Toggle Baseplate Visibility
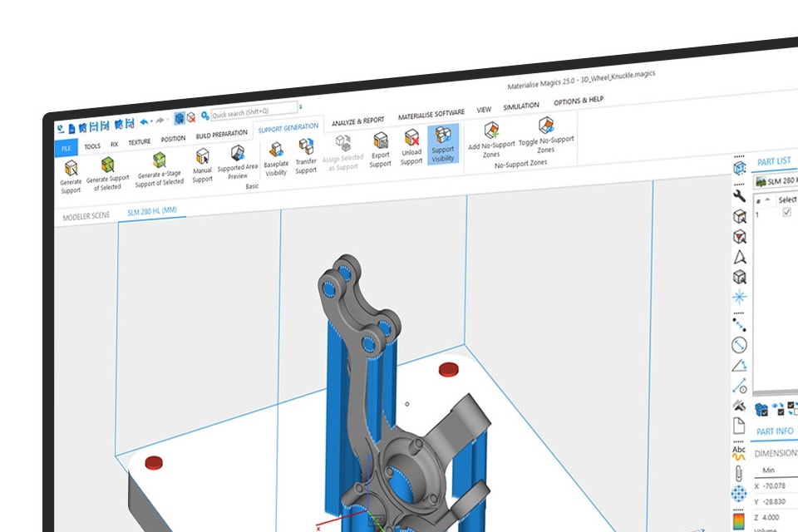Screen dimensions: 798x532 pyautogui.click(x=275, y=155)
